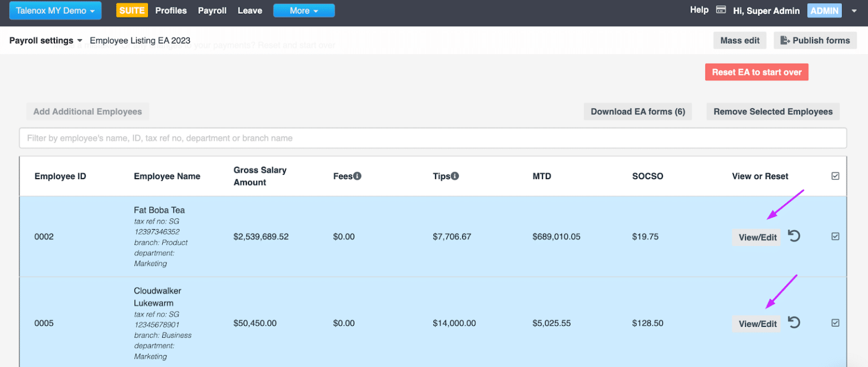This screenshot has width=868, height=367.
Task: Open the billing card icon near Help
Action: click(x=721, y=10)
